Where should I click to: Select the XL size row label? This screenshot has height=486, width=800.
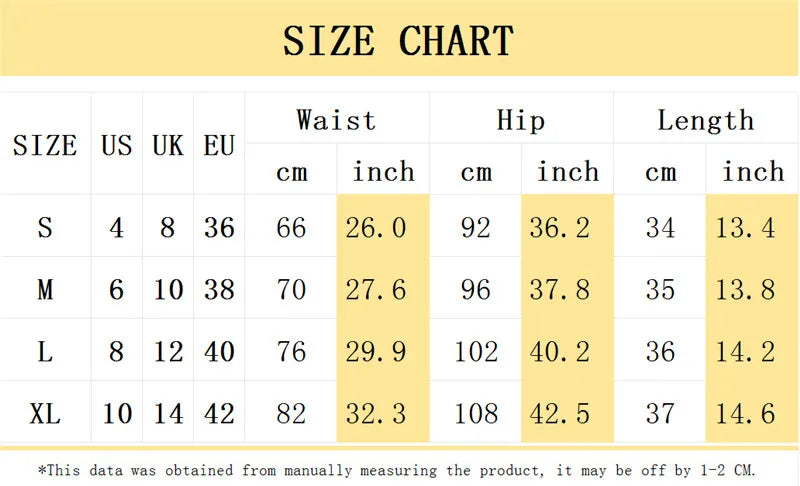coord(45,413)
